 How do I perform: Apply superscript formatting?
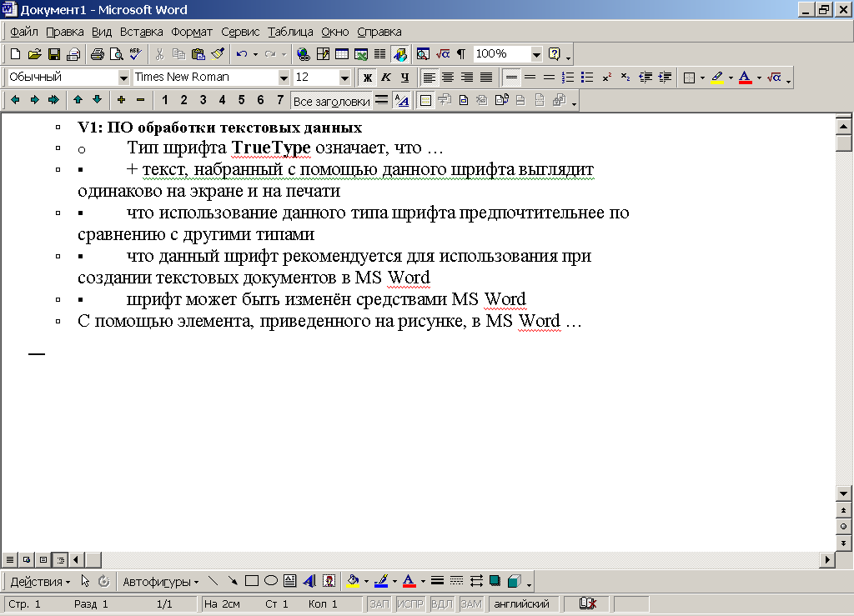point(607,78)
